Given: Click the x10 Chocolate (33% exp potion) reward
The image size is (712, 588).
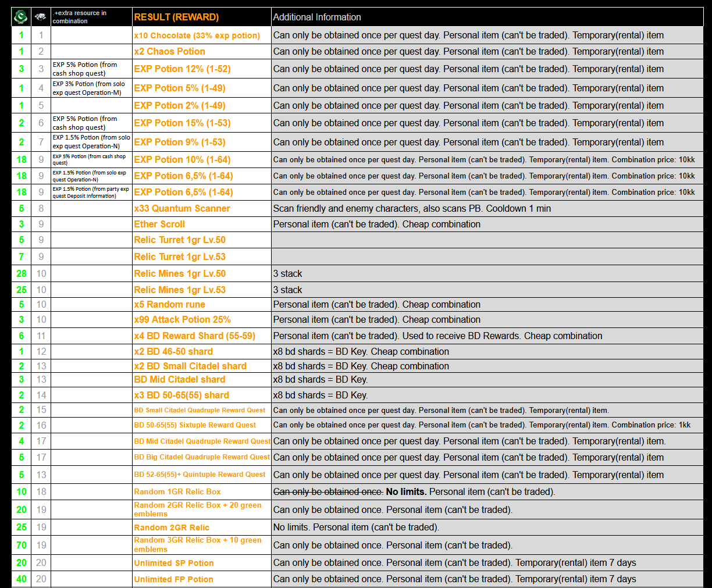Looking at the screenshot, I should pyautogui.click(x=197, y=35).
